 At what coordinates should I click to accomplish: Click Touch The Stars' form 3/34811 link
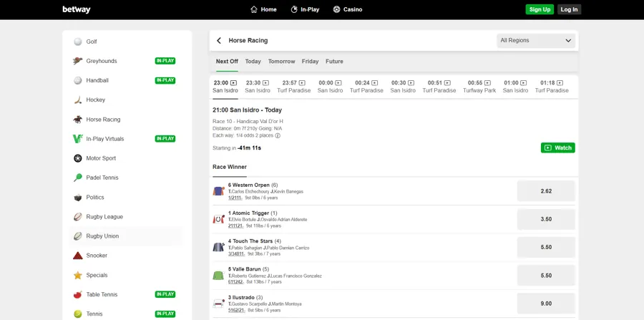click(237, 254)
